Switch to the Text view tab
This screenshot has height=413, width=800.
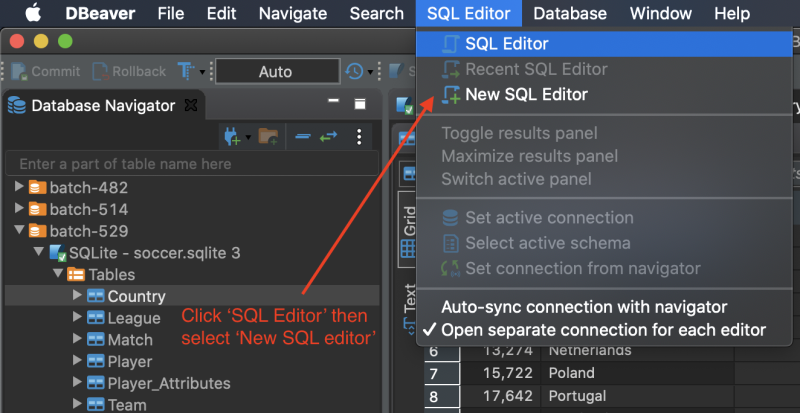[x=409, y=309]
